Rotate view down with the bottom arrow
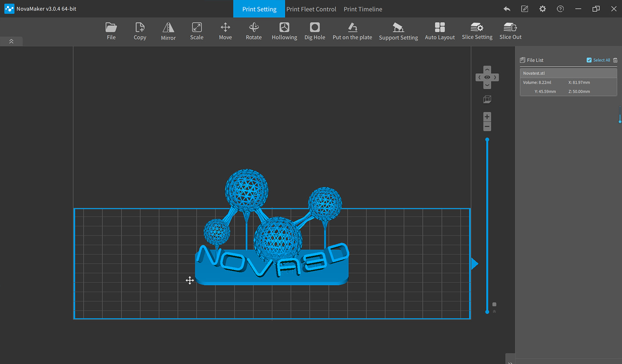The image size is (622, 364). click(487, 85)
